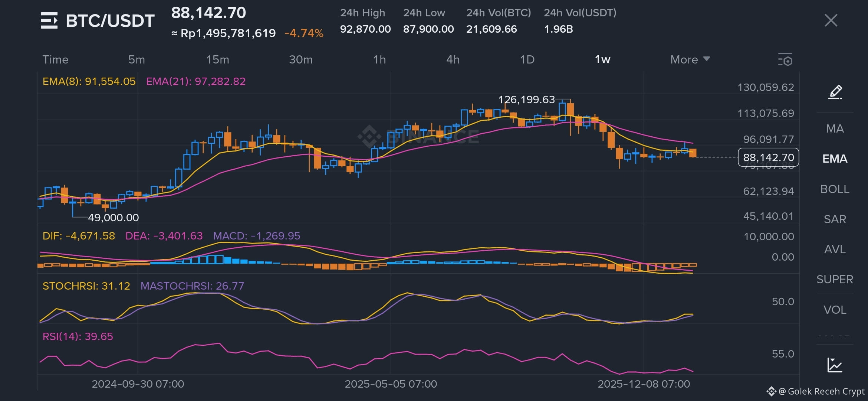Enable the BOLL indicator
This screenshot has height=401, width=868.
click(x=835, y=189)
